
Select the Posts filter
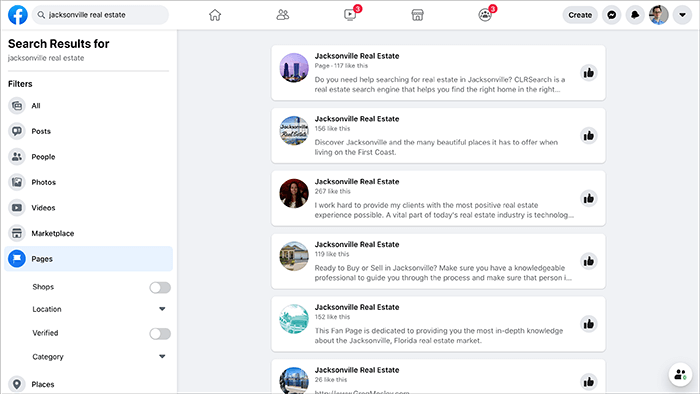(x=88, y=131)
